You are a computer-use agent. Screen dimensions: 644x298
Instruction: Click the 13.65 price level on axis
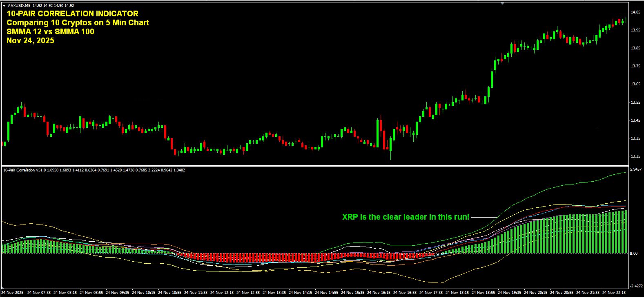pos(635,84)
